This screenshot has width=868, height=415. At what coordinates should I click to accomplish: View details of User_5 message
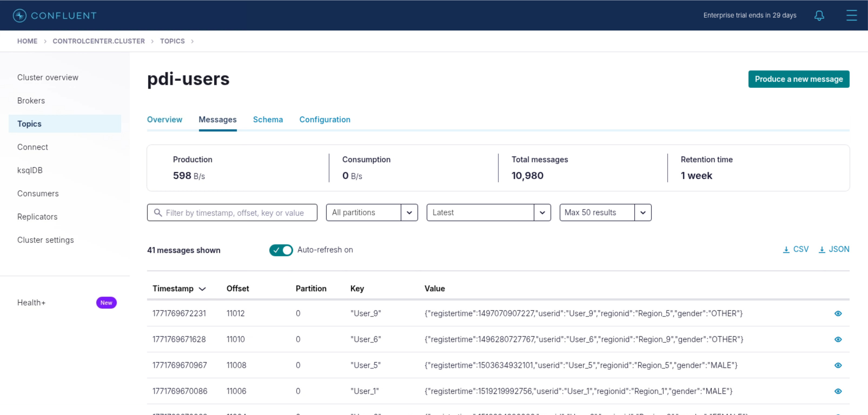[838, 365]
